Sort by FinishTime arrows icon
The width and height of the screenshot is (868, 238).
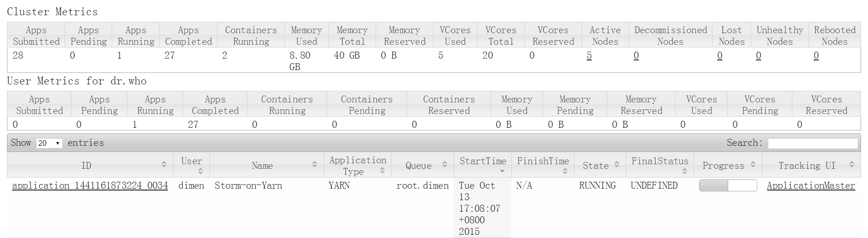point(565,171)
